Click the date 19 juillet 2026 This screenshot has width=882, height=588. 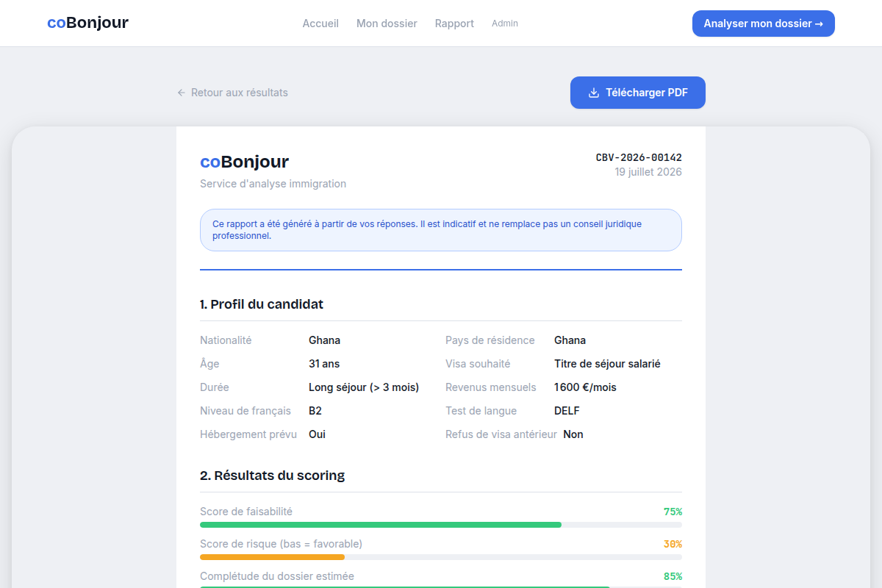tap(648, 172)
